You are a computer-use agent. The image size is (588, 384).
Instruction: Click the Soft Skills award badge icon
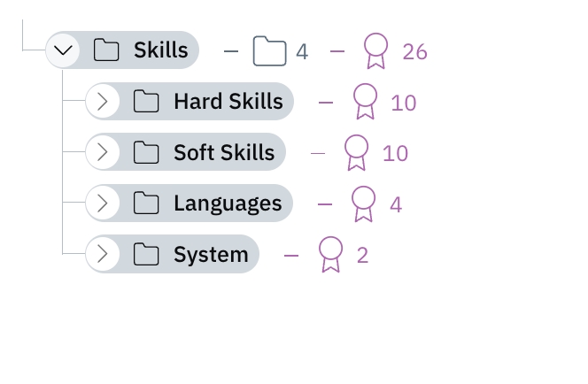pos(356,152)
